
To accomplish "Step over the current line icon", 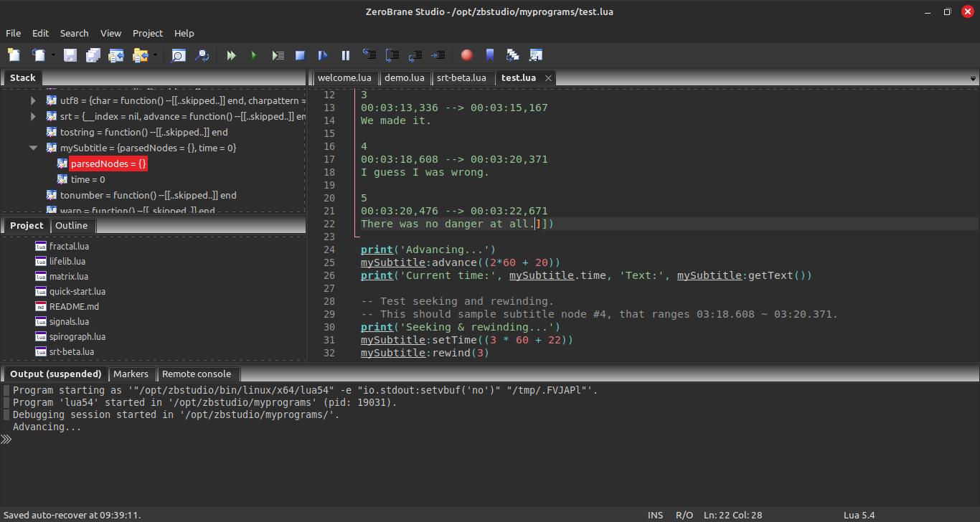I will pos(392,54).
